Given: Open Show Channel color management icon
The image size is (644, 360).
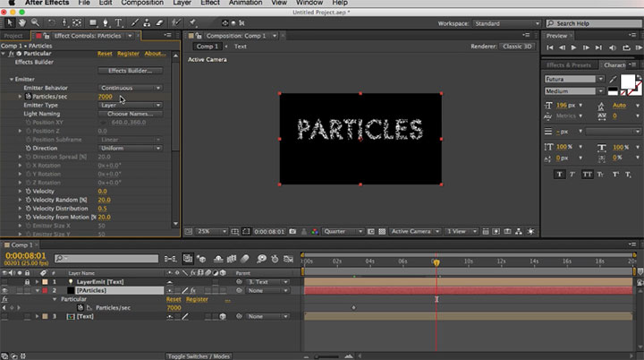Looking at the screenshot, I should coord(315,232).
